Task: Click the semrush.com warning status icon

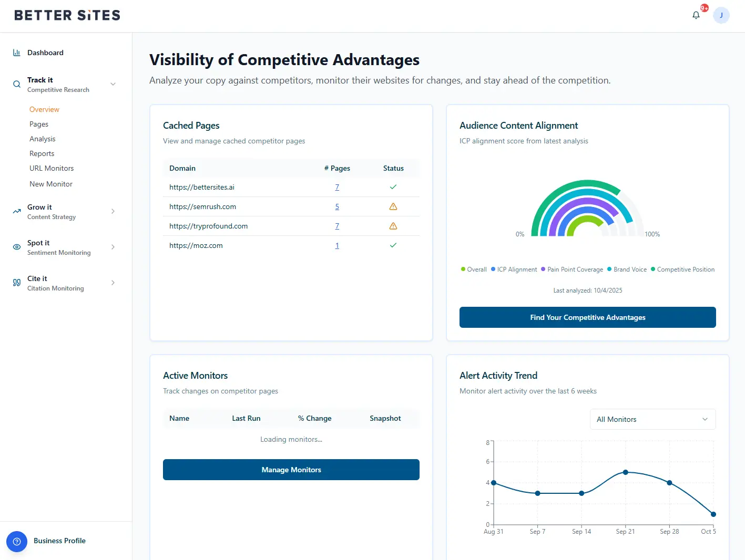Action: (x=393, y=206)
